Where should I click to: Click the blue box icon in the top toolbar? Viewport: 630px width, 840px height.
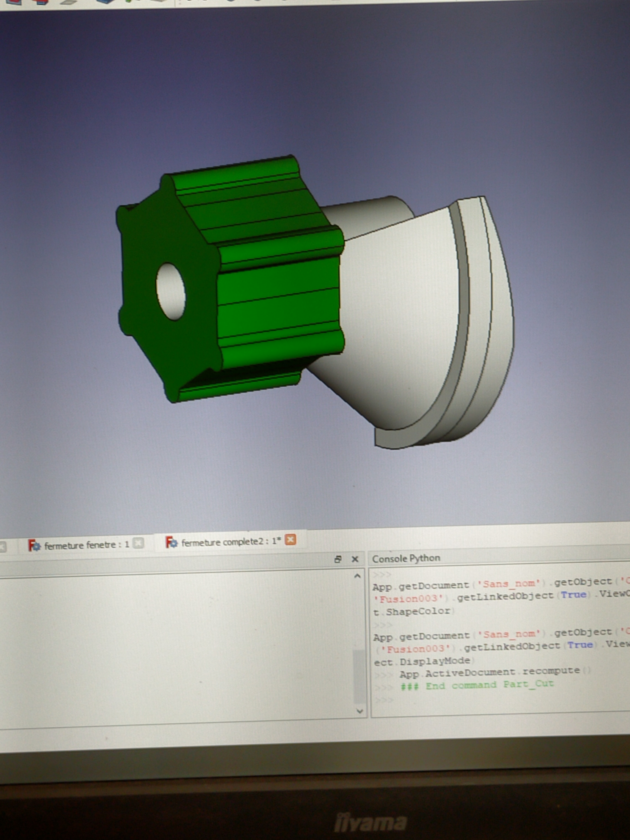pyautogui.click(x=105, y=1)
